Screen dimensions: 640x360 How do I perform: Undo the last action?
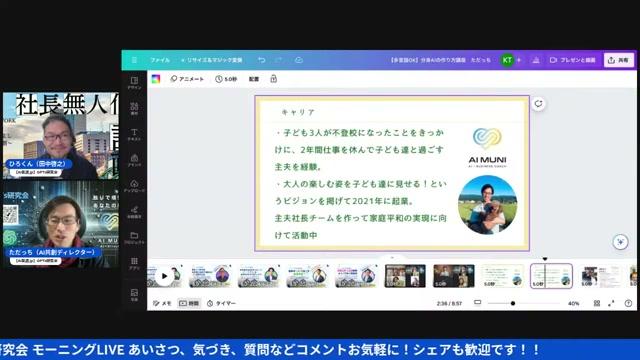[x=262, y=60]
